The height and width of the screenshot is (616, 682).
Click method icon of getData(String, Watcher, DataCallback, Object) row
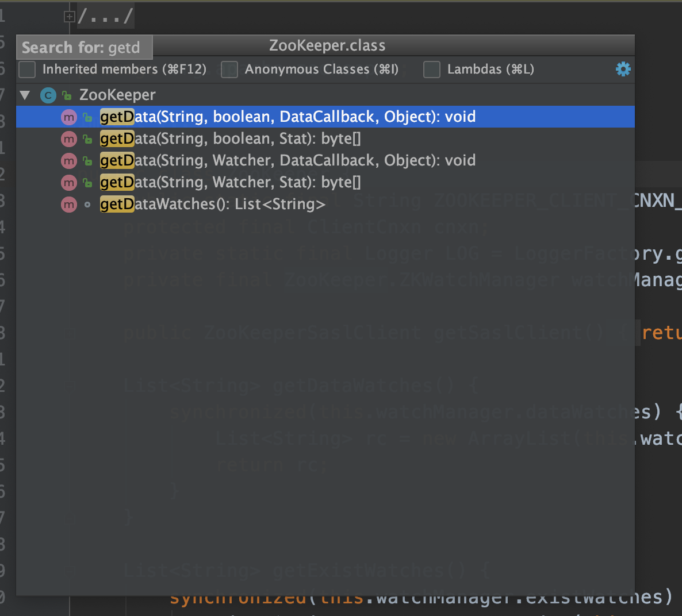pyautogui.click(x=69, y=161)
